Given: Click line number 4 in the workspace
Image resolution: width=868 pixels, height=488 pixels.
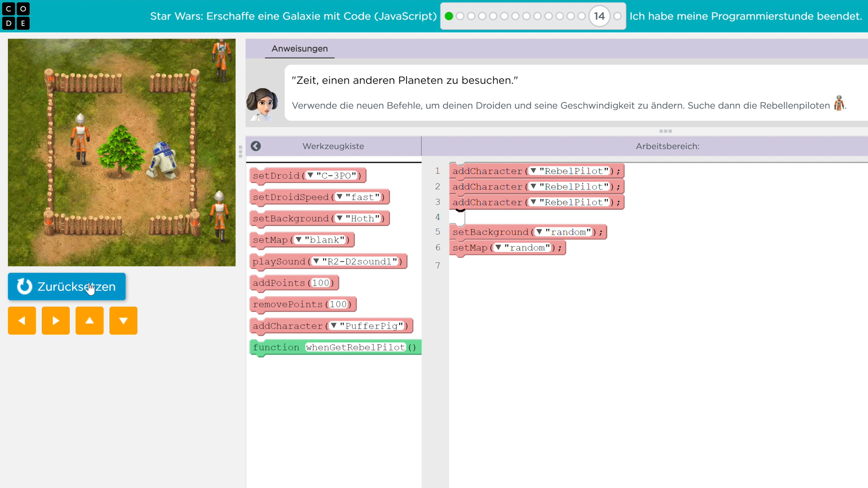Looking at the screenshot, I should [x=438, y=217].
